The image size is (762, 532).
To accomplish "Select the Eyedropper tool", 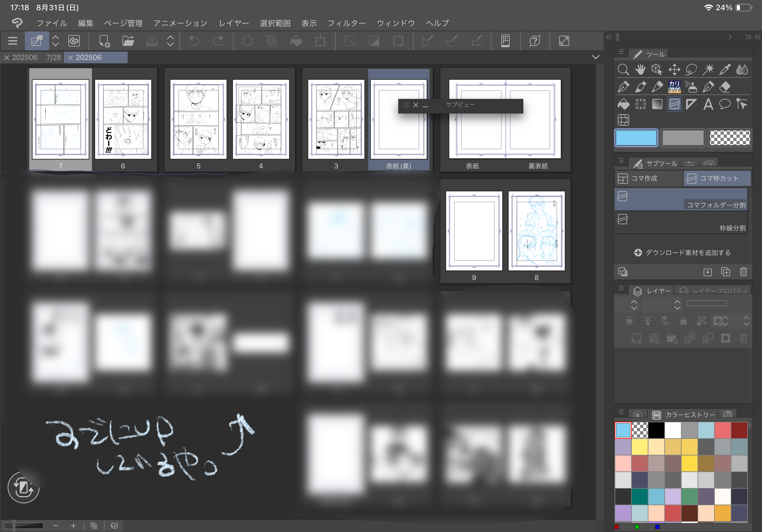I will [725, 70].
